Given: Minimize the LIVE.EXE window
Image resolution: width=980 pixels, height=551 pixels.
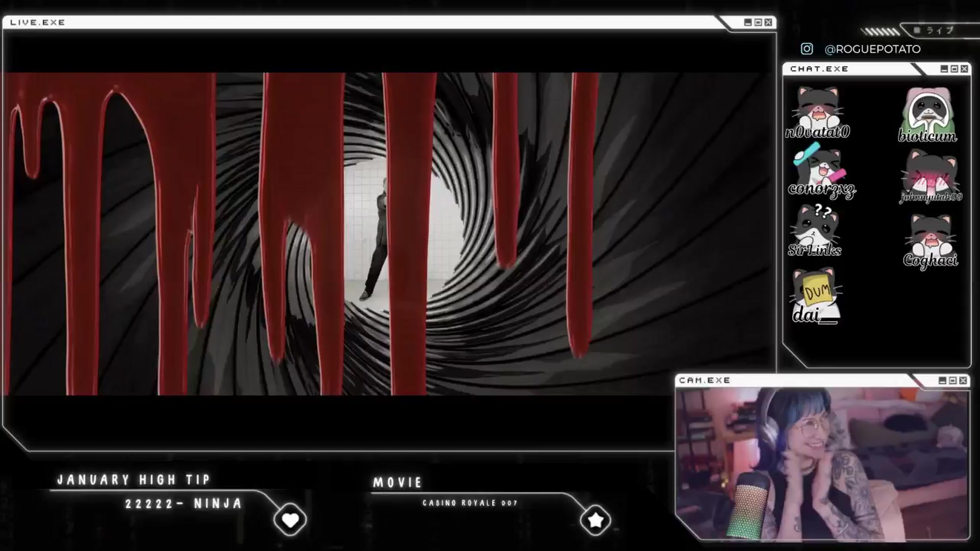Looking at the screenshot, I should 748,22.
